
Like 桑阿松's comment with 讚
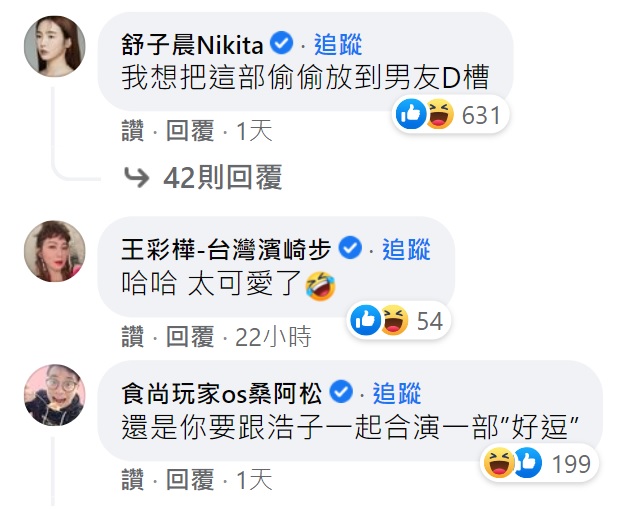133,479
